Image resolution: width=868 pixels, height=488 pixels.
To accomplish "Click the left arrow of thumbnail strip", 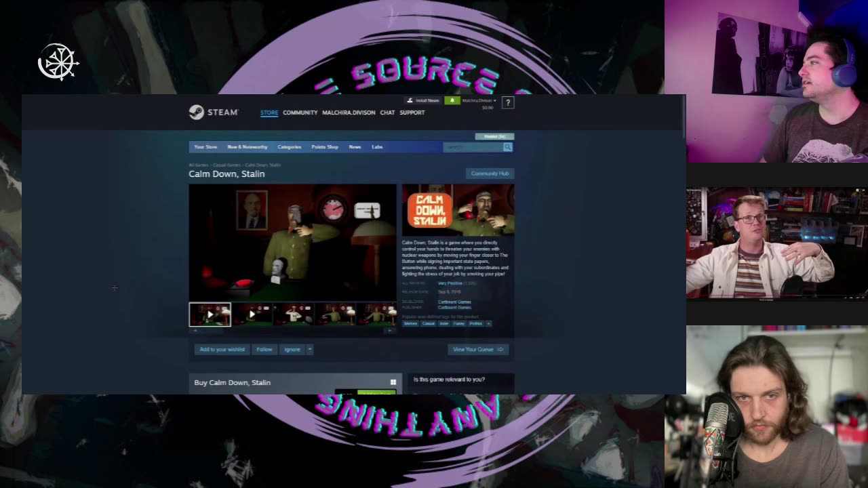I will pos(195,331).
